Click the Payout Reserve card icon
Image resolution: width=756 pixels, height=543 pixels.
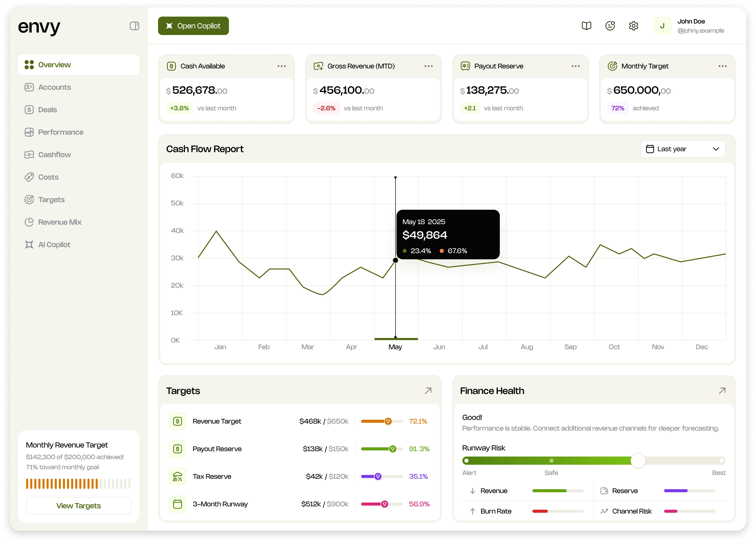[x=465, y=66]
